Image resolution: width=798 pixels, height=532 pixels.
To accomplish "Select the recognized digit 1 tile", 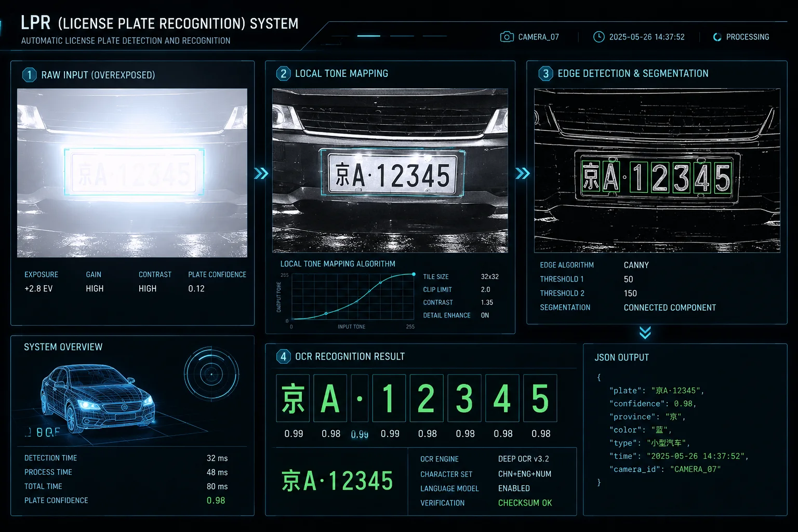I will click(389, 398).
